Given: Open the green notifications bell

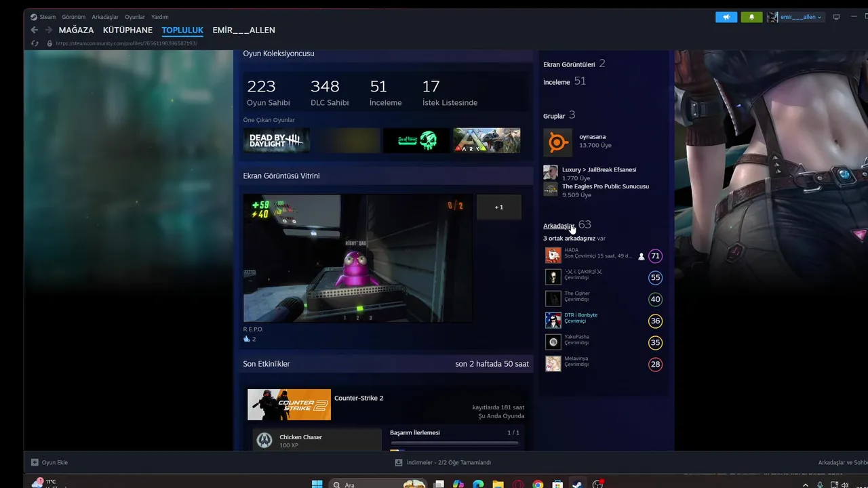Looking at the screenshot, I should coord(751,17).
